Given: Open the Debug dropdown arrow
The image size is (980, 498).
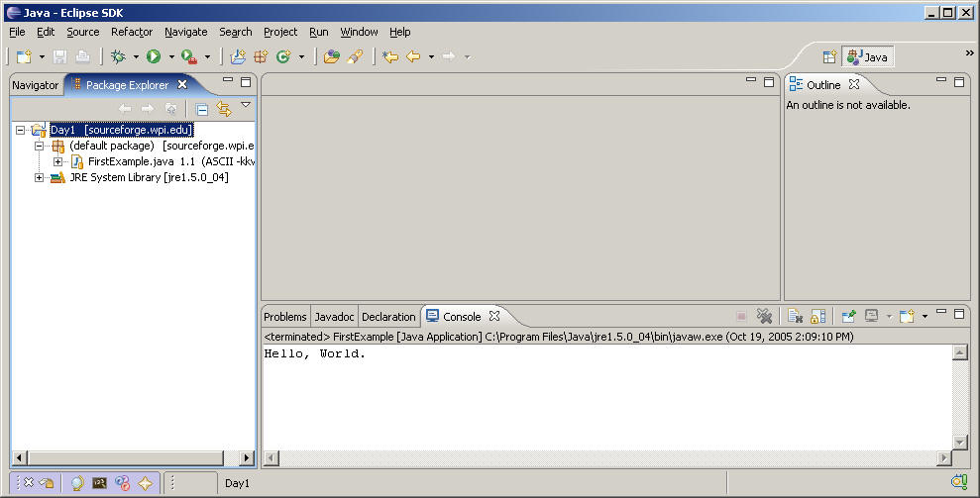Looking at the screenshot, I should pos(136,56).
